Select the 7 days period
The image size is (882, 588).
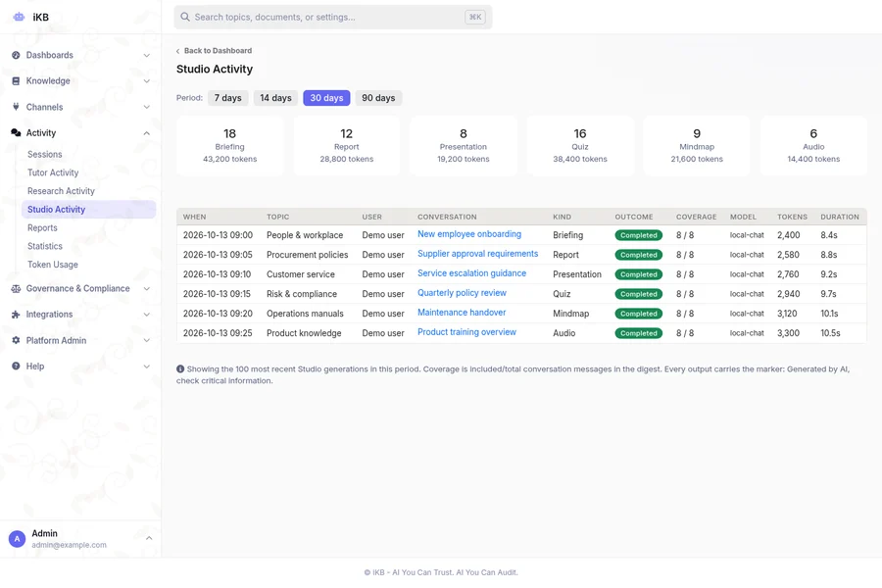point(227,98)
